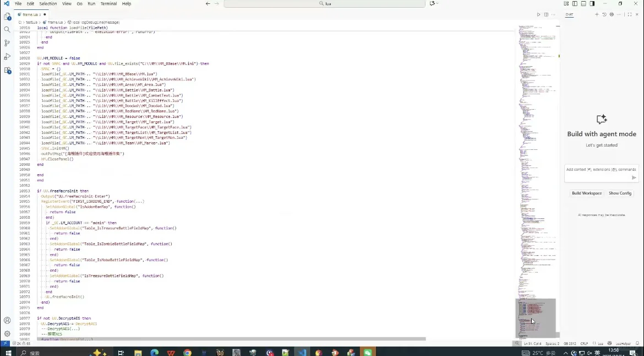
Task: Open the Manage gear icon
Action: tap(7, 334)
